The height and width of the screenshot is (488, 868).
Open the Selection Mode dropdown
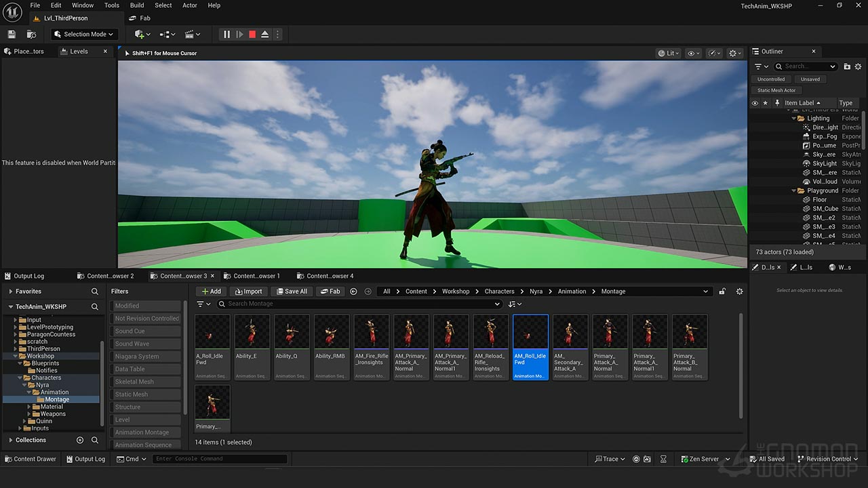click(x=84, y=35)
